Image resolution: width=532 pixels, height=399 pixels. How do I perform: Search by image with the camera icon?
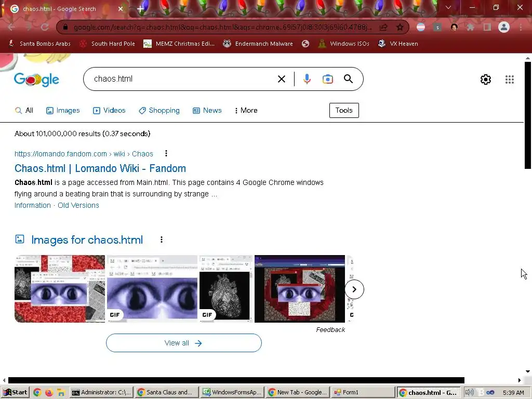pos(327,79)
